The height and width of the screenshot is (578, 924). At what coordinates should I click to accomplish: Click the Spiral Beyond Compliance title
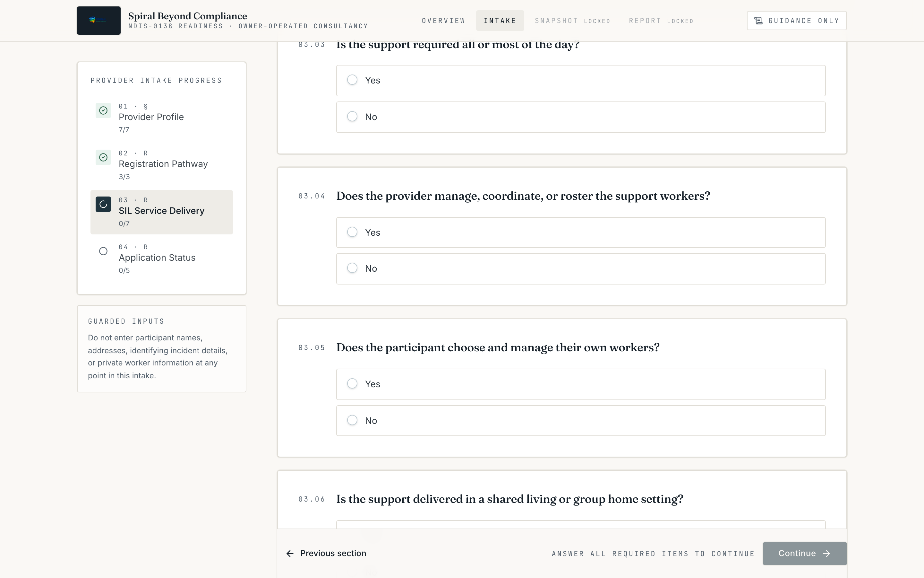(187, 16)
